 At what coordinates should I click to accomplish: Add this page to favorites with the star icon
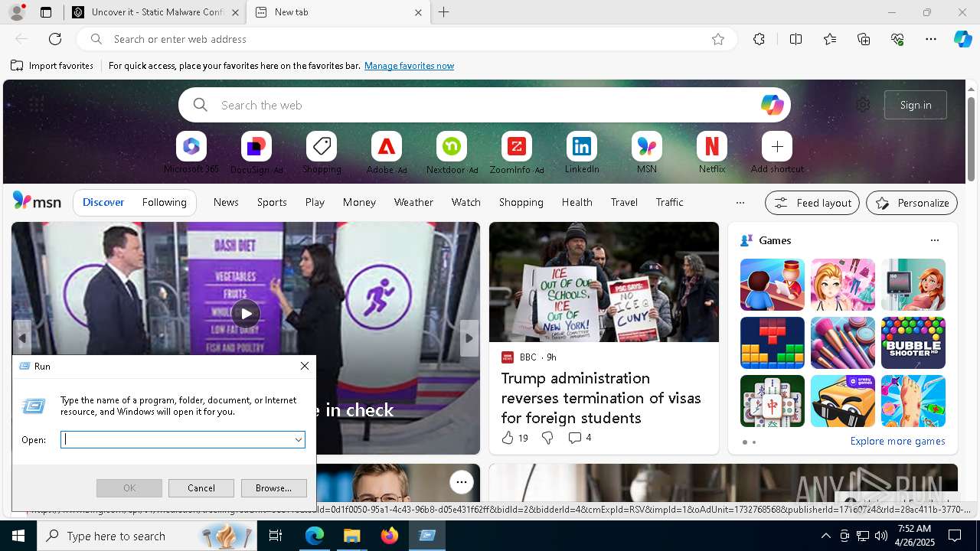718,39
